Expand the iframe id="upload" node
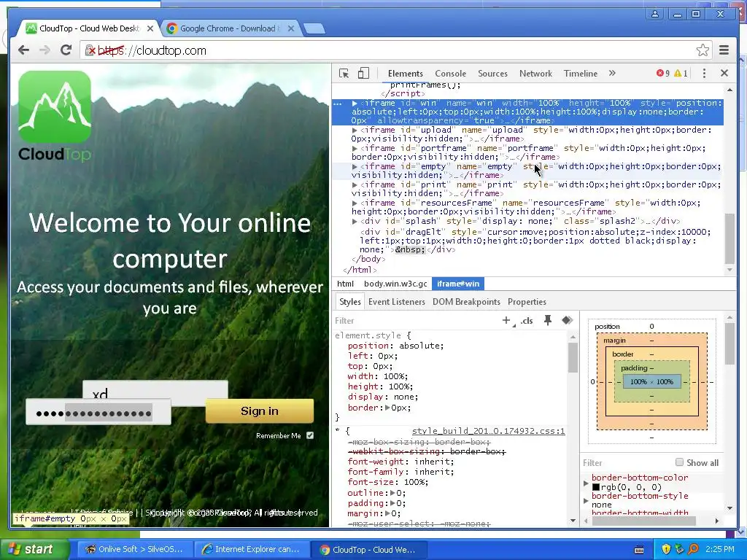 coord(355,130)
